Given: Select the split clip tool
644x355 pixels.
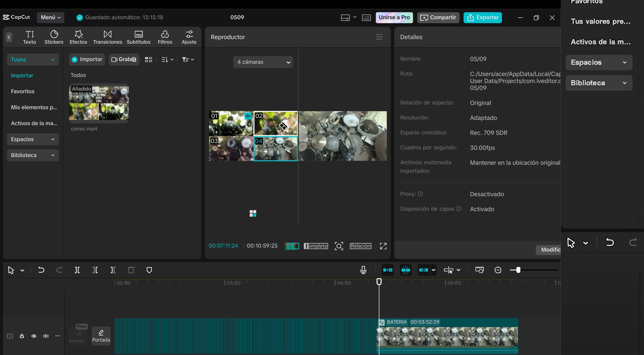Looking at the screenshot, I should 77,270.
